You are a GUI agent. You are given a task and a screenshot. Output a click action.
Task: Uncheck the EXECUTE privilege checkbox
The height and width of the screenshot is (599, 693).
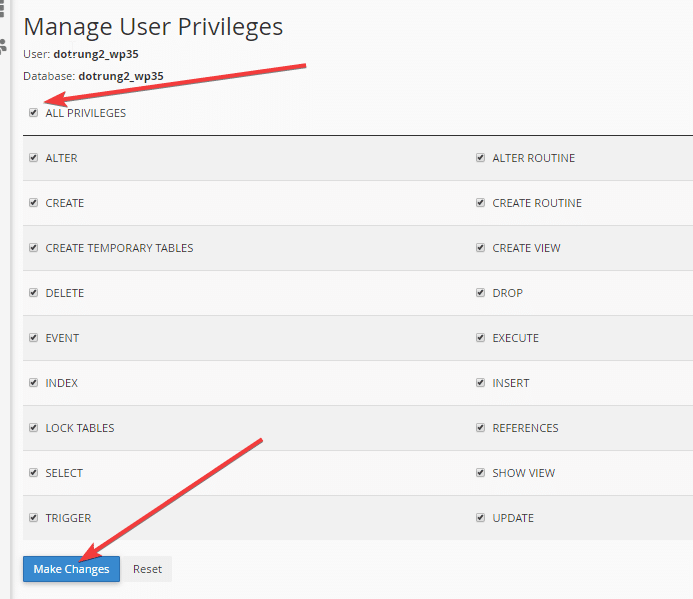pyautogui.click(x=481, y=338)
